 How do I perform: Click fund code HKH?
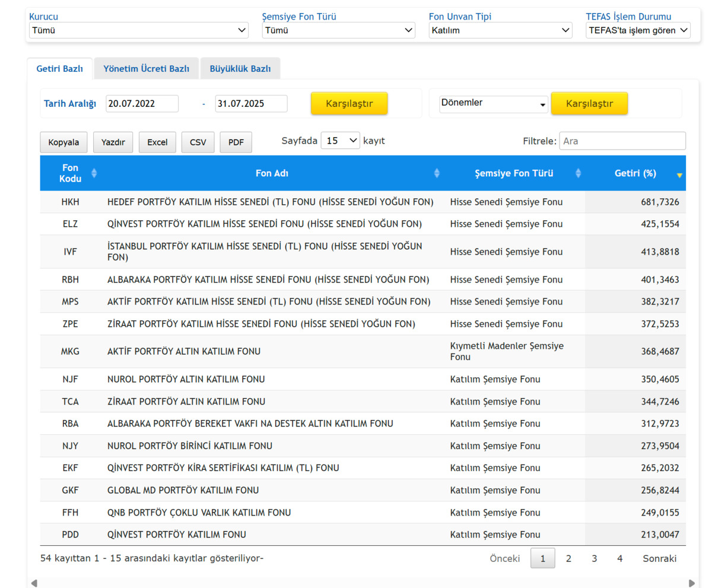(70, 202)
